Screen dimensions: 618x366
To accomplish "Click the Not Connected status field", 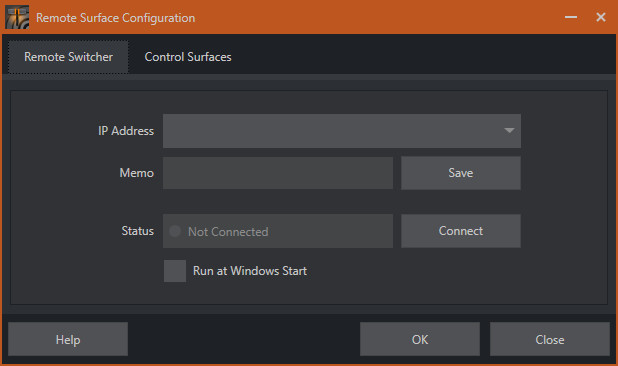I will tap(278, 231).
